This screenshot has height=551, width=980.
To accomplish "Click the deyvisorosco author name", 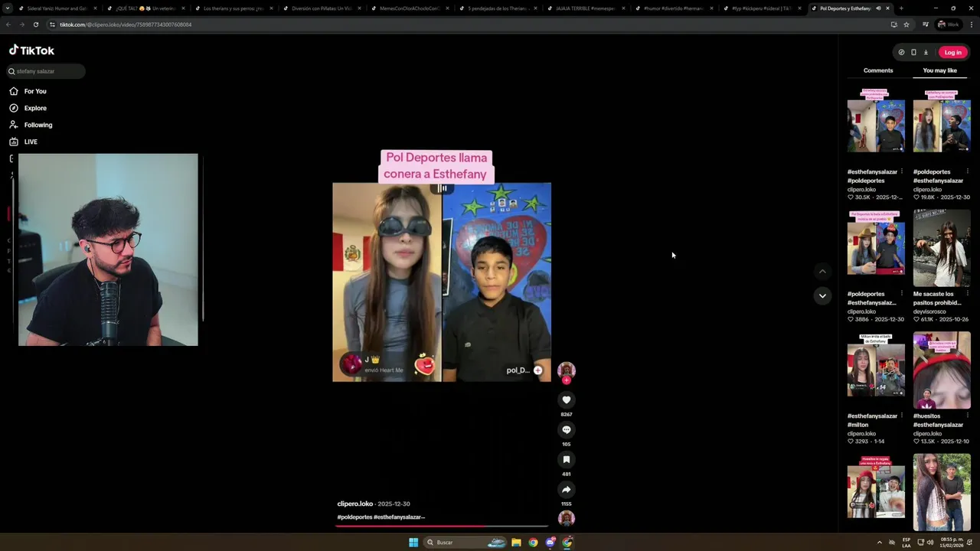I will [x=929, y=311].
